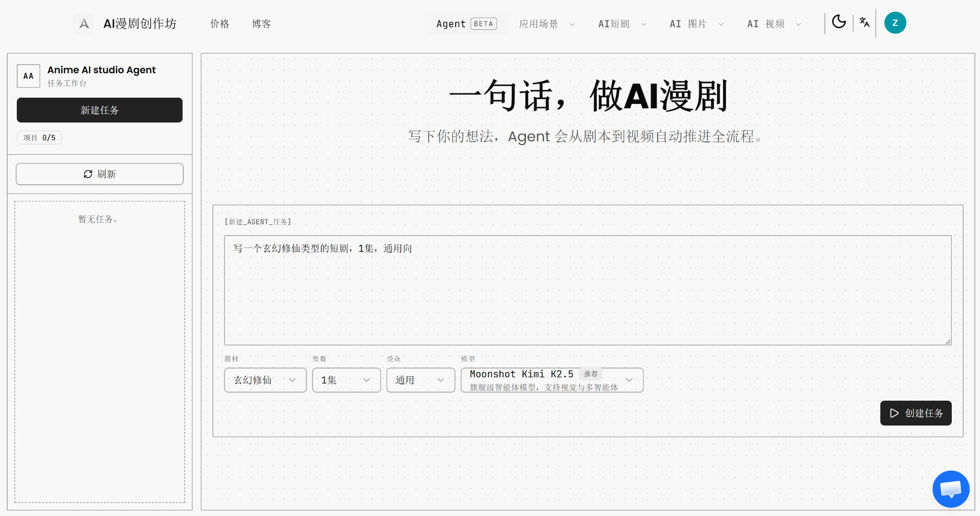The height and width of the screenshot is (516, 980).
Task: Open the AI 视频 menu
Action: point(774,24)
